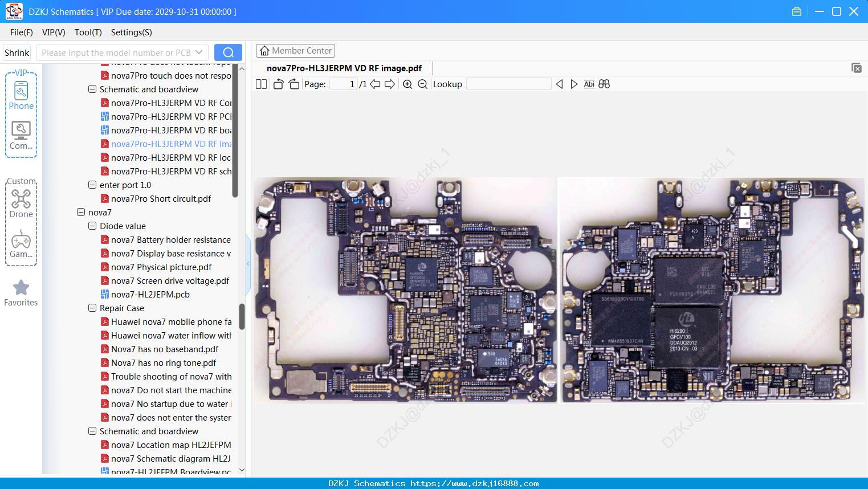
Task: Open the Member Center
Action: (295, 51)
